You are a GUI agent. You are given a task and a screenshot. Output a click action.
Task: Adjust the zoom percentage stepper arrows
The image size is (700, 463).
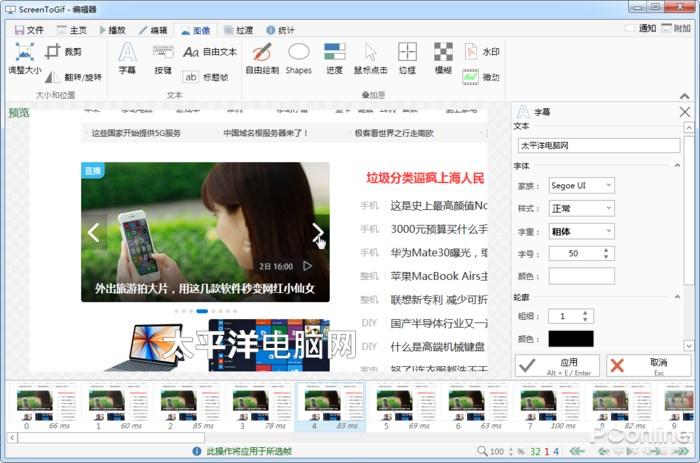tap(511, 451)
